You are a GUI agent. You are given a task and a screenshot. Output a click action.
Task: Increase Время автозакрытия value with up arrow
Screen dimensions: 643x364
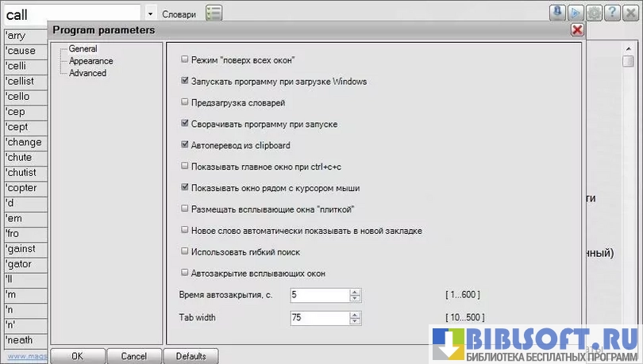click(355, 291)
